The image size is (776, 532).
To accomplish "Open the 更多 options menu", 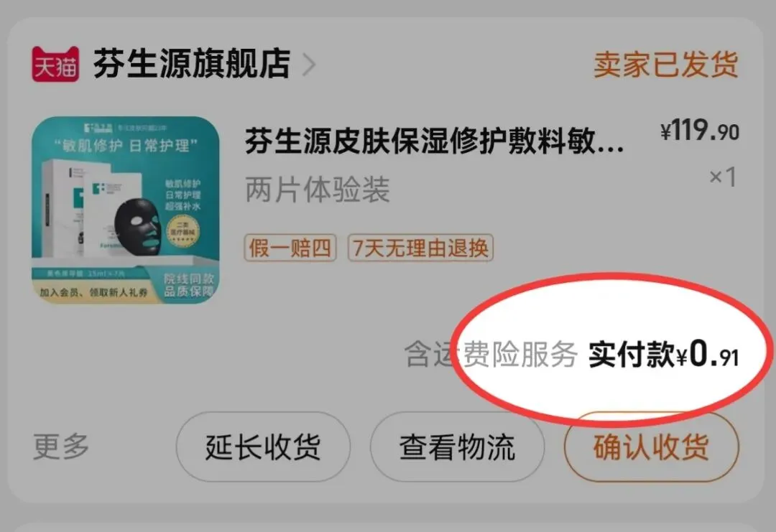I will 61,447.
